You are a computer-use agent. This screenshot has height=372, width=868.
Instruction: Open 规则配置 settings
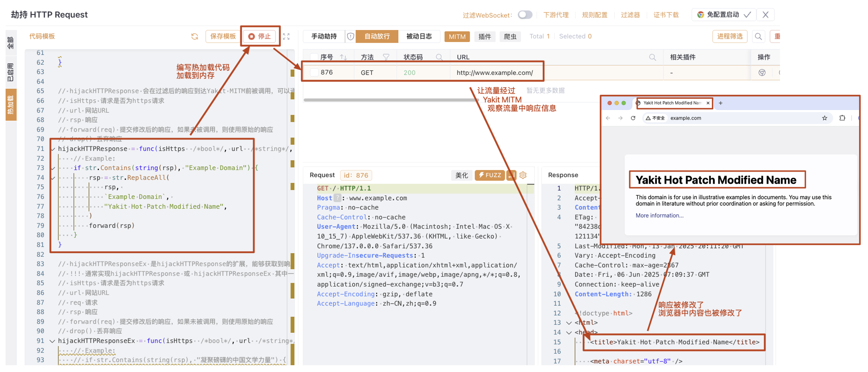(595, 15)
